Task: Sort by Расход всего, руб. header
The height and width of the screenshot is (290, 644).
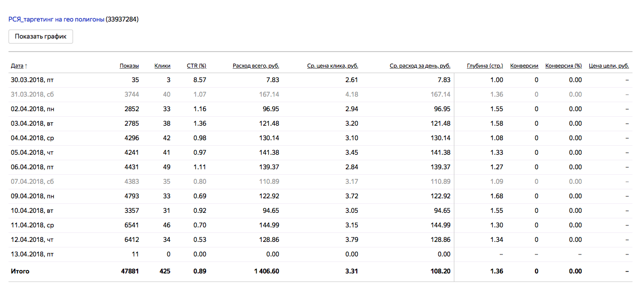Action: 256,66
